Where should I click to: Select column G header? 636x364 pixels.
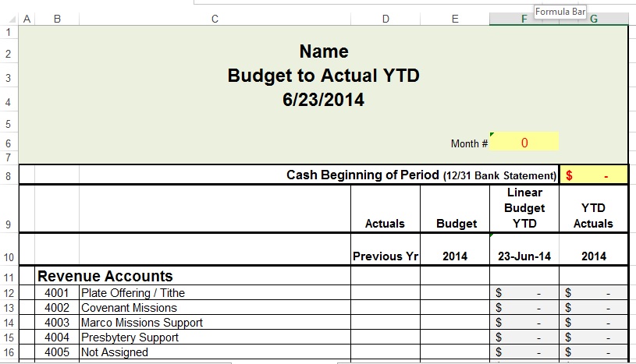pos(594,19)
